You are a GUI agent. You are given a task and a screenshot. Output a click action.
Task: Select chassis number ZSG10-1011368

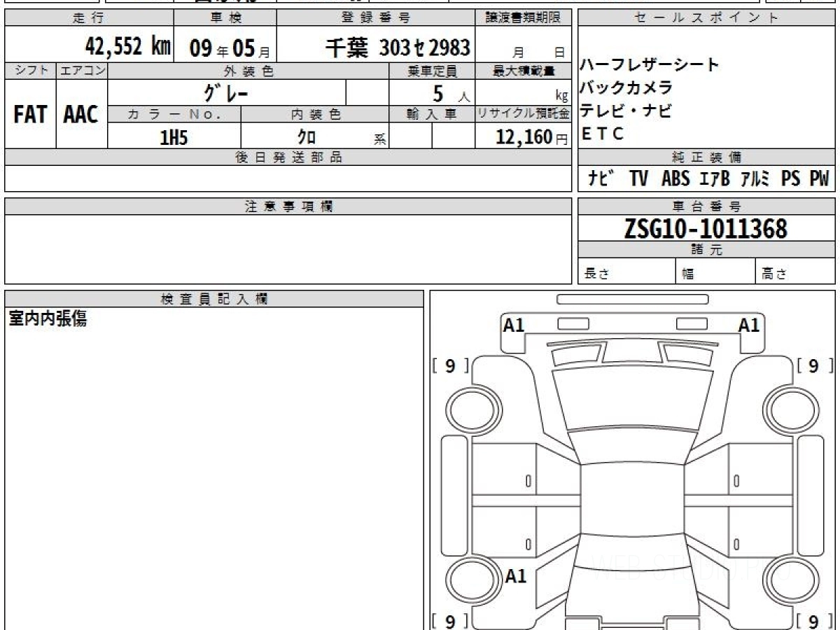pyautogui.click(x=706, y=228)
